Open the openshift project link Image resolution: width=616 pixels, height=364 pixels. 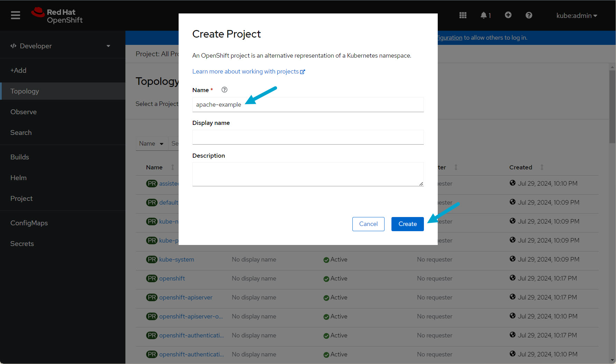point(172,278)
